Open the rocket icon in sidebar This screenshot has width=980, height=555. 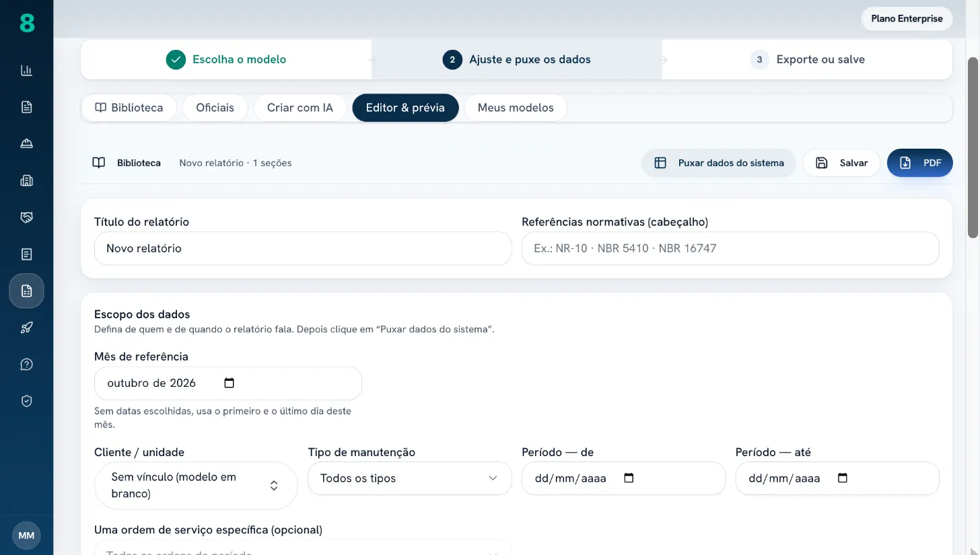[26, 328]
